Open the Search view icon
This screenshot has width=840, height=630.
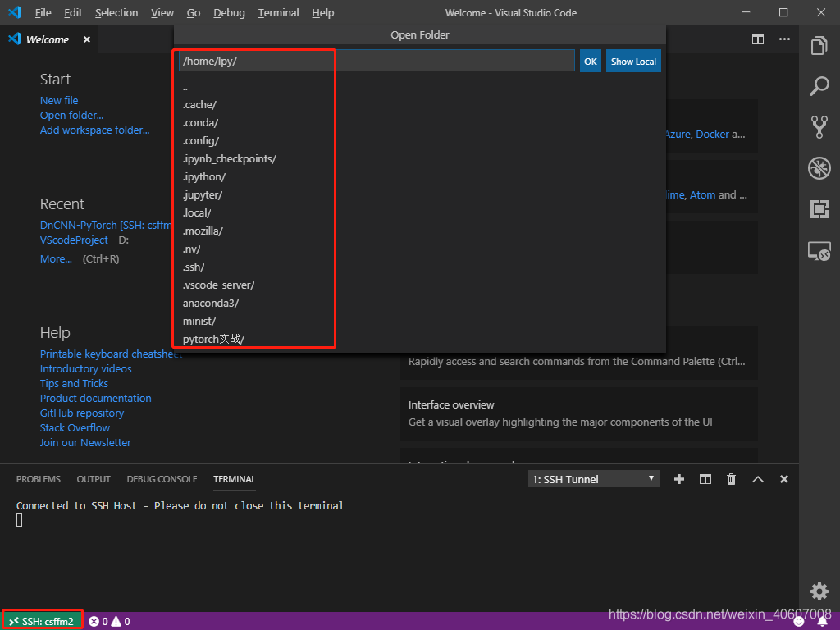pyautogui.click(x=819, y=86)
